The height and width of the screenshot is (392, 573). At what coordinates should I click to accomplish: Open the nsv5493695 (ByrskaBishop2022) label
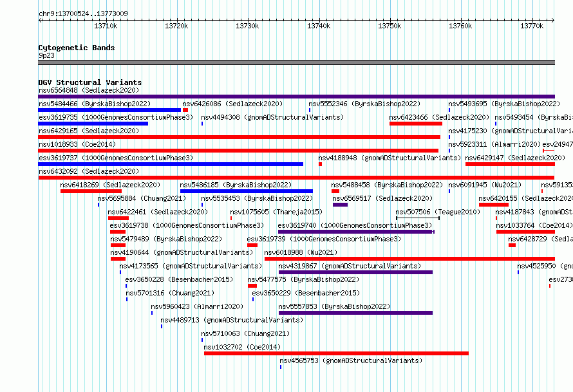click(x=504, y=104)
